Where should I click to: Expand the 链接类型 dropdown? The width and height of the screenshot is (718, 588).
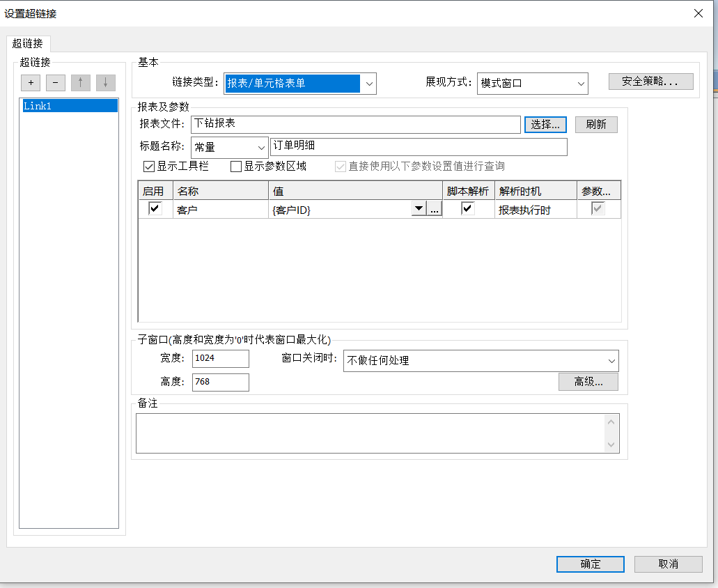[369, 84]
